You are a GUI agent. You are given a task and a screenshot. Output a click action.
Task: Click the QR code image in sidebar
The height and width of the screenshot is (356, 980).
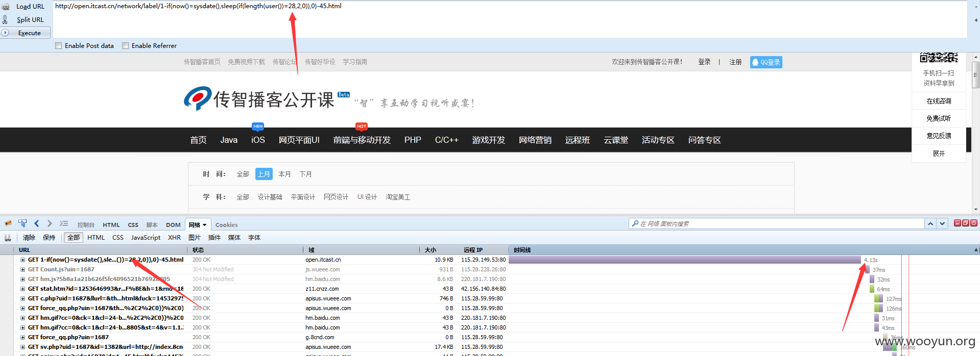(x=939, y=57)
